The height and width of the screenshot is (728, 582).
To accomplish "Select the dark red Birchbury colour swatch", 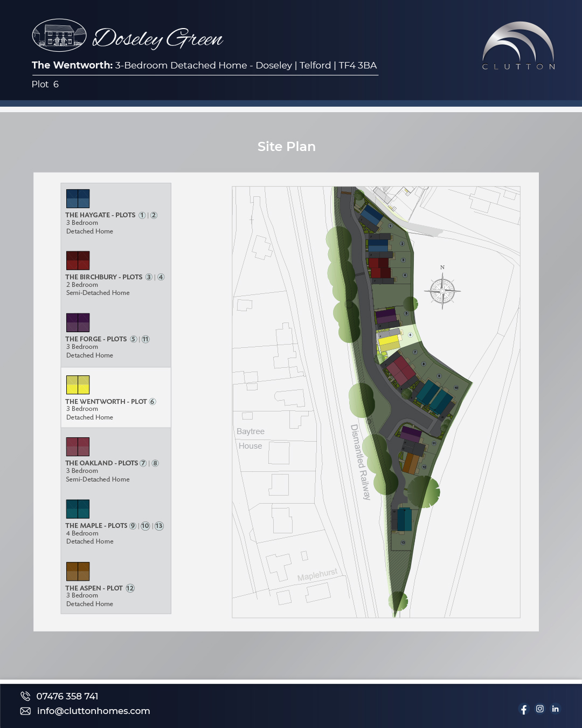I will [78, 260].
